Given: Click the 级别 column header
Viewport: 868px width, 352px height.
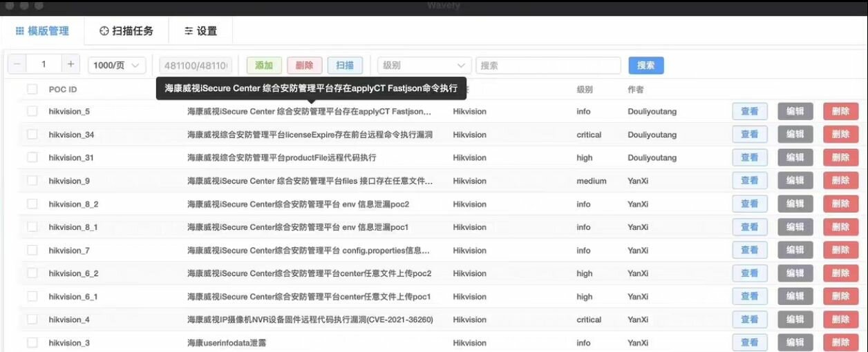Looking at the screenshot, I should [585, 89].
